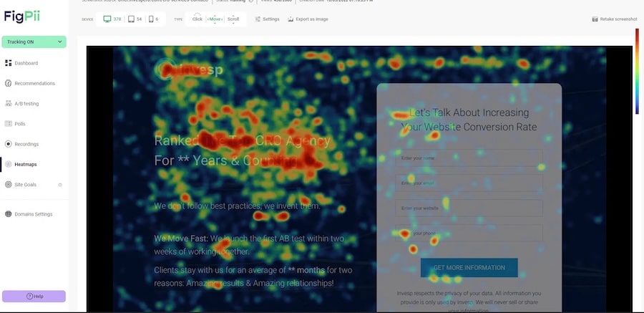Screen dimensions: 644x313
Task: Expand the Tracking ON dropdown
Action: 34,42
